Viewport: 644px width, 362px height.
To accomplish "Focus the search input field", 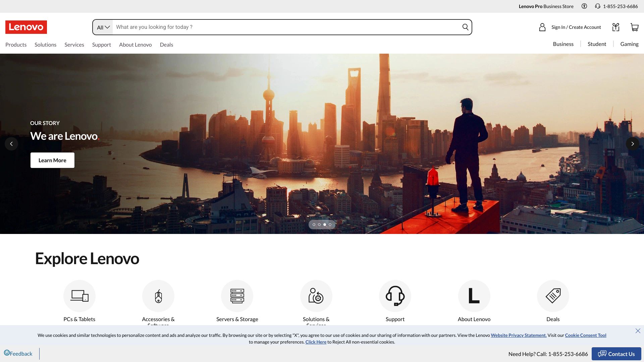I will click(x=285, y=27).
